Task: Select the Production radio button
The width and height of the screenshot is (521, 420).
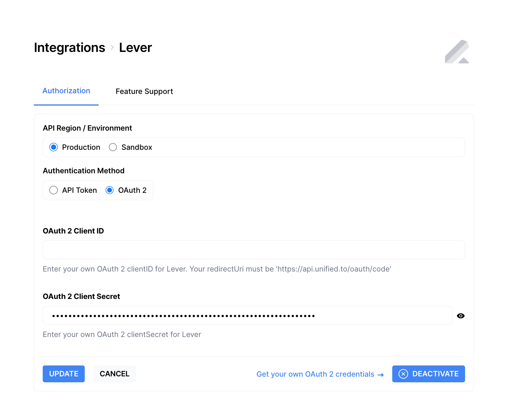Action: coord(54,147)
